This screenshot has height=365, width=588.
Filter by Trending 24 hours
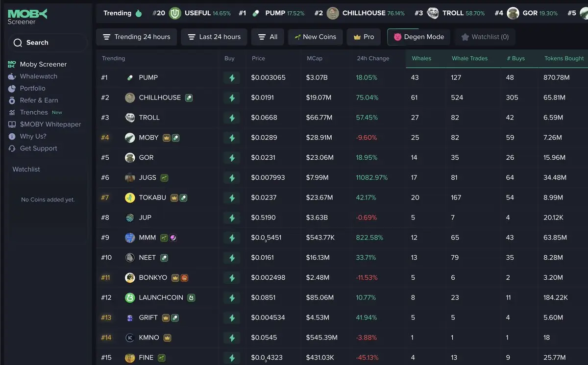pyautogui.click(x=136, y=37)
